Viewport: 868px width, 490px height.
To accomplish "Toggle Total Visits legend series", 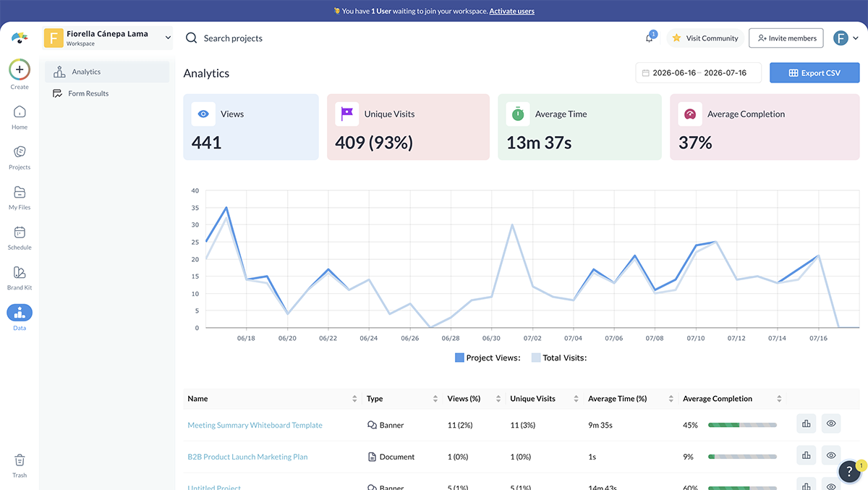I will click(x=559, y=358).
